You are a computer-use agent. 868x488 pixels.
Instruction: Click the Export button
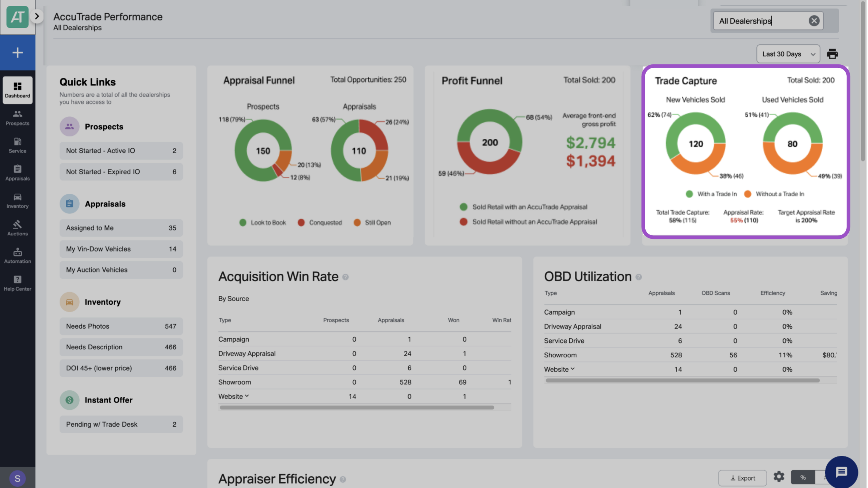743,478
